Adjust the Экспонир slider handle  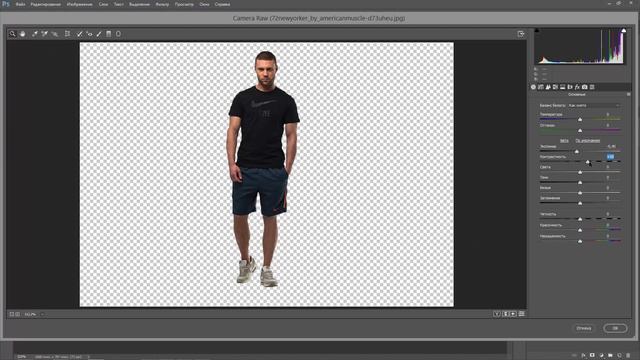pos(577,151)
